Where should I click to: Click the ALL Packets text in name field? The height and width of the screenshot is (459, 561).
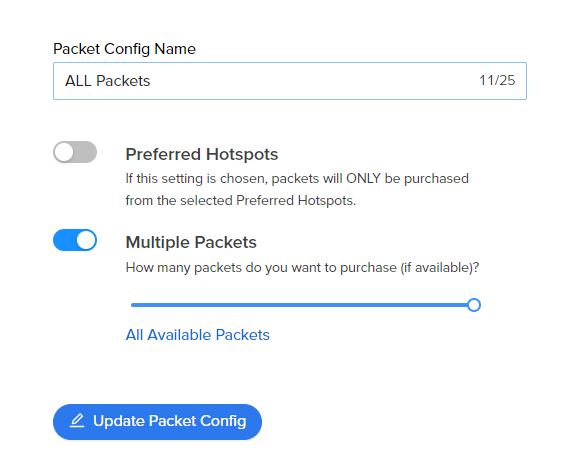[x=107, y=81]
